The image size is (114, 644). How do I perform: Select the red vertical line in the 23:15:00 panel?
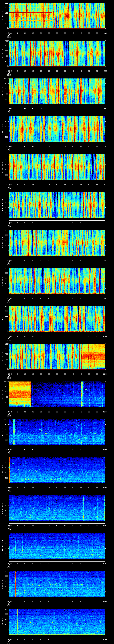click(x=31, y=546)
